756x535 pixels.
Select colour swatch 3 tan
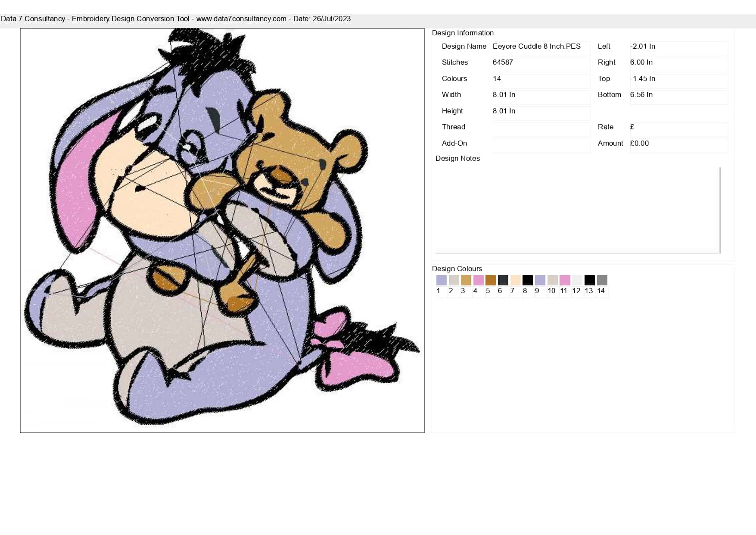[x=466, y=280]
